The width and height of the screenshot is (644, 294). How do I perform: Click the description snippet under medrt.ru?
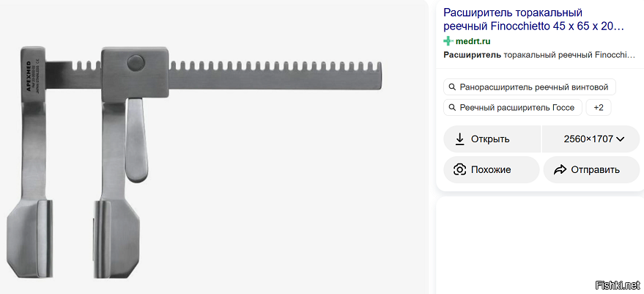coord(538,55)
